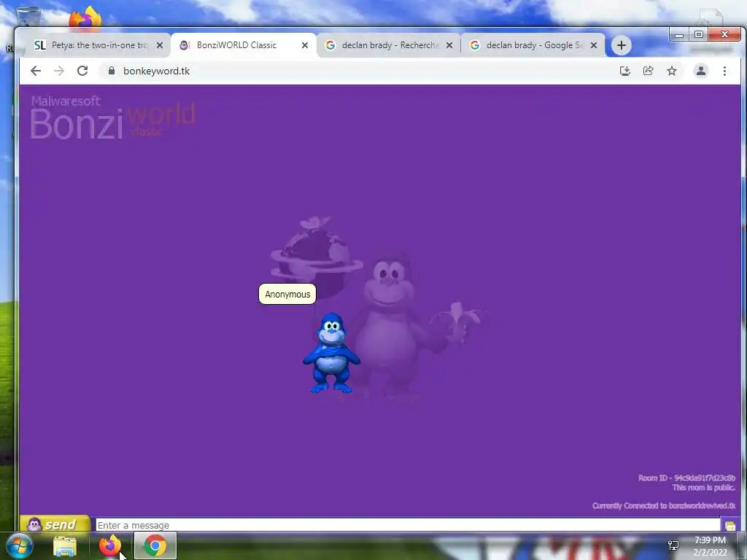Go back using the browser back arrow
747x560 pixels.
(35, 71)
